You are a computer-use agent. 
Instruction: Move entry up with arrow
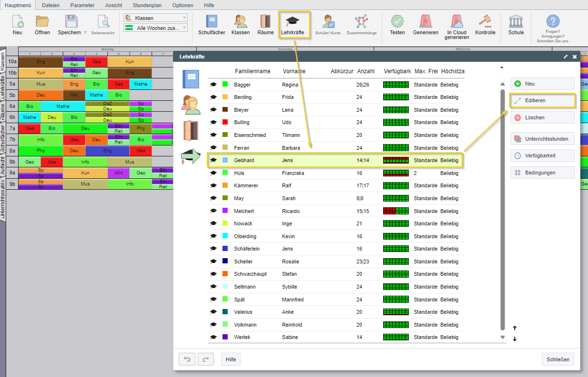tap(515, 328)
